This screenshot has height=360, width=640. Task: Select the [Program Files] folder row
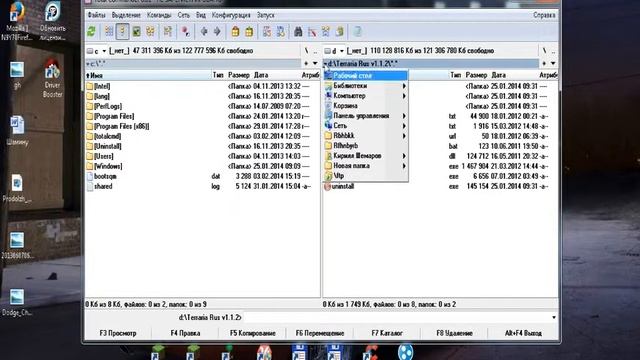[x=202, y=116]
